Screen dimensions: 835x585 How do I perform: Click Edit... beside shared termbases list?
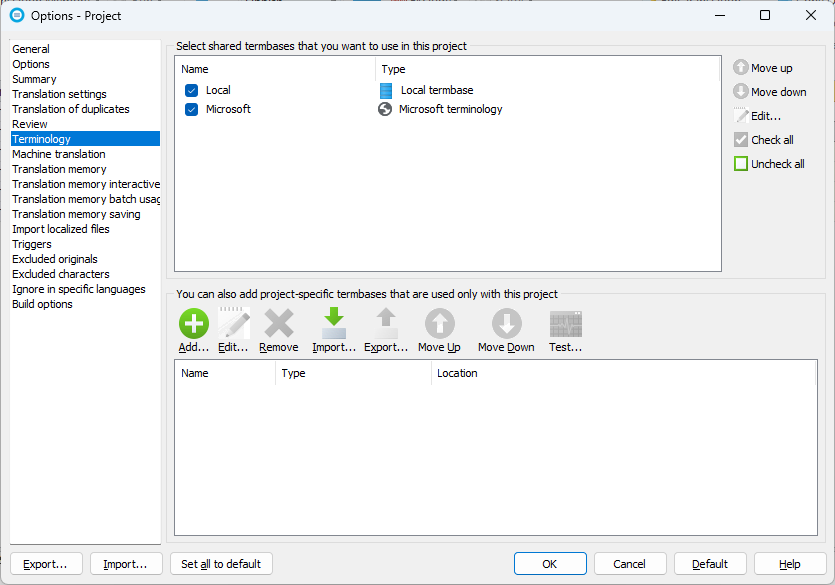(x=757, y=116)
